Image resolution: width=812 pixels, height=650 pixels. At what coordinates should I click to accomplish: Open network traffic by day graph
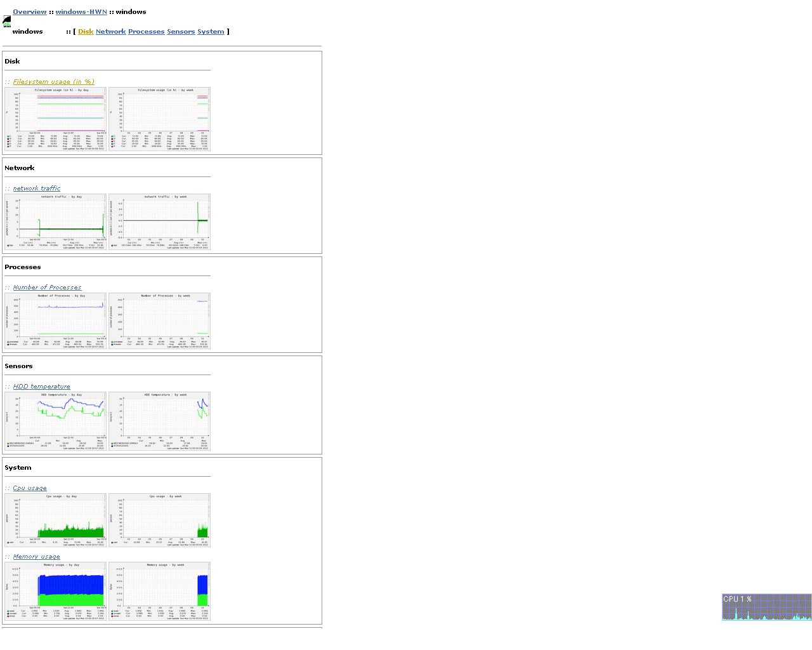[x=56, y=222]
